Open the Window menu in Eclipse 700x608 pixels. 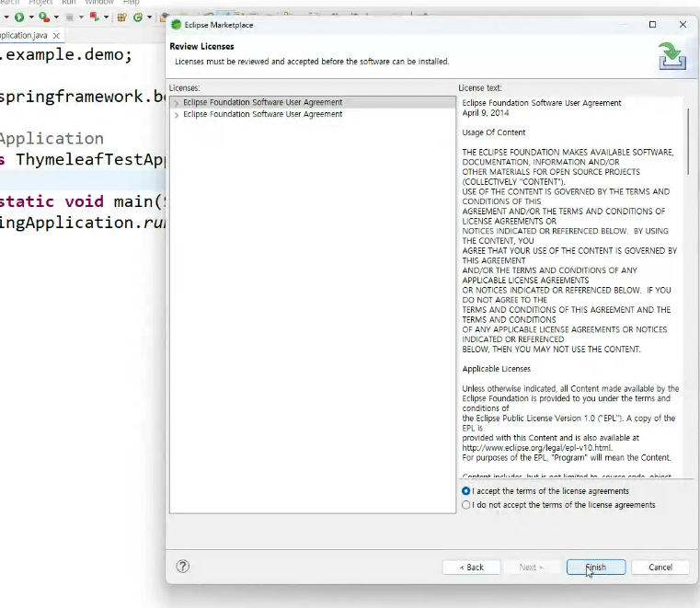click(x=99, y=2)
